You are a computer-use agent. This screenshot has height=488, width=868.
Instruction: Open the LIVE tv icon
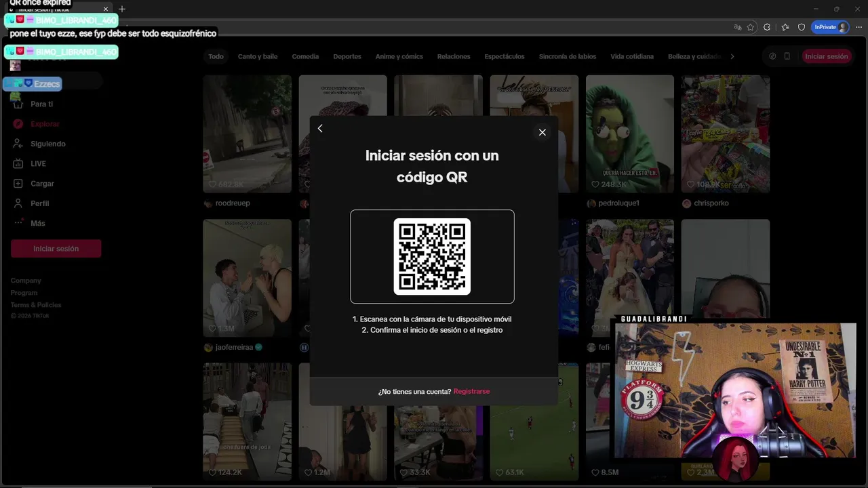[18, 163]
